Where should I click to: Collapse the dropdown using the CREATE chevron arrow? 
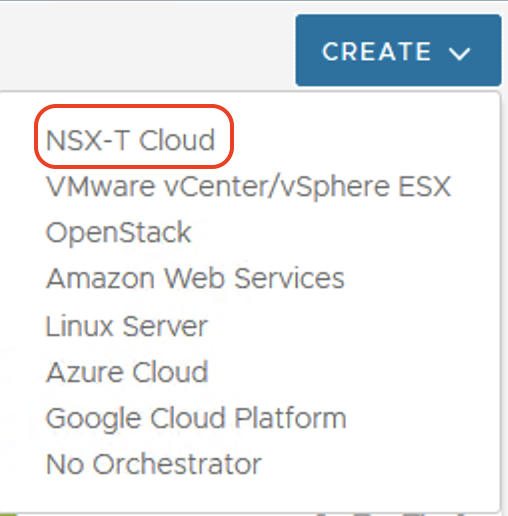[x=459, y=53]
